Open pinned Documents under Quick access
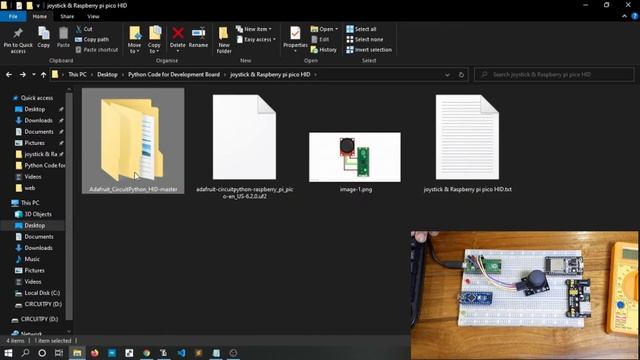The image size is (640, 360). pyautogui.click(x=39, y=131)
